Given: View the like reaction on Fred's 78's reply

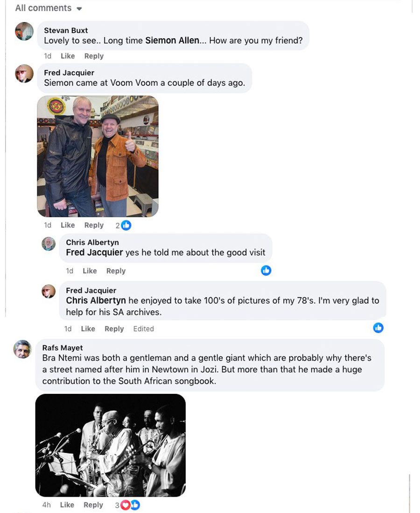Looking at the screenshot, I should point(378,328).
